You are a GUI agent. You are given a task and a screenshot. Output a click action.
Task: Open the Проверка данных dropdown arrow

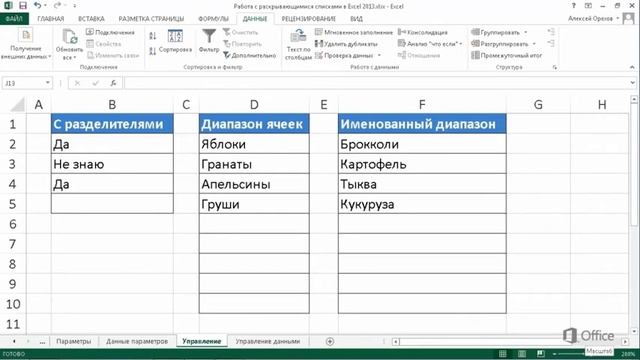[x=379, y=56]
